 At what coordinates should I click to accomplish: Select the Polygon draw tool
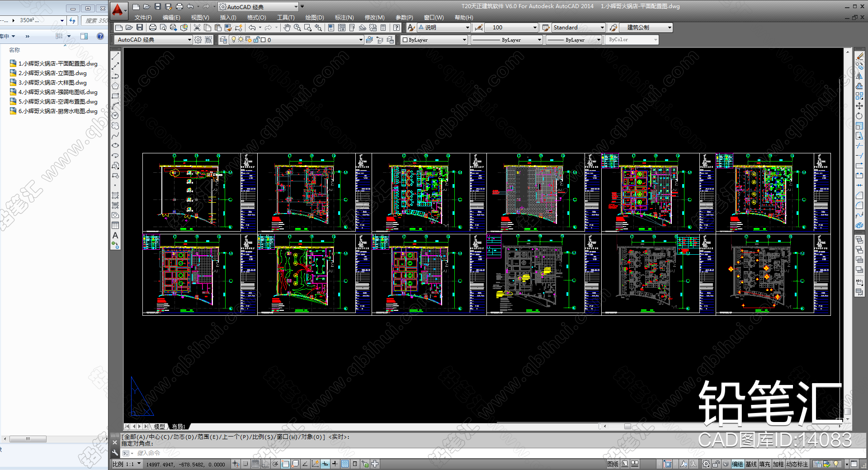click(x=115, y=86)
